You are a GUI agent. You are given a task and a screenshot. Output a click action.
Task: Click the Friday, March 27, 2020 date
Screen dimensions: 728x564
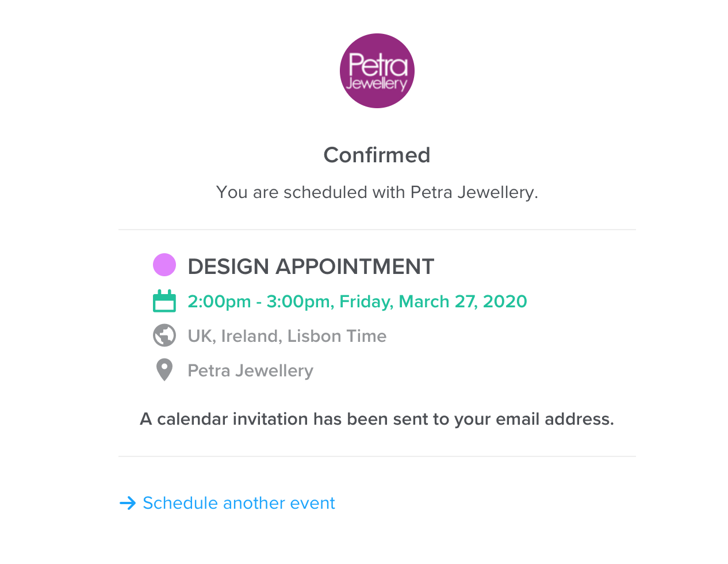coord(433,302)
